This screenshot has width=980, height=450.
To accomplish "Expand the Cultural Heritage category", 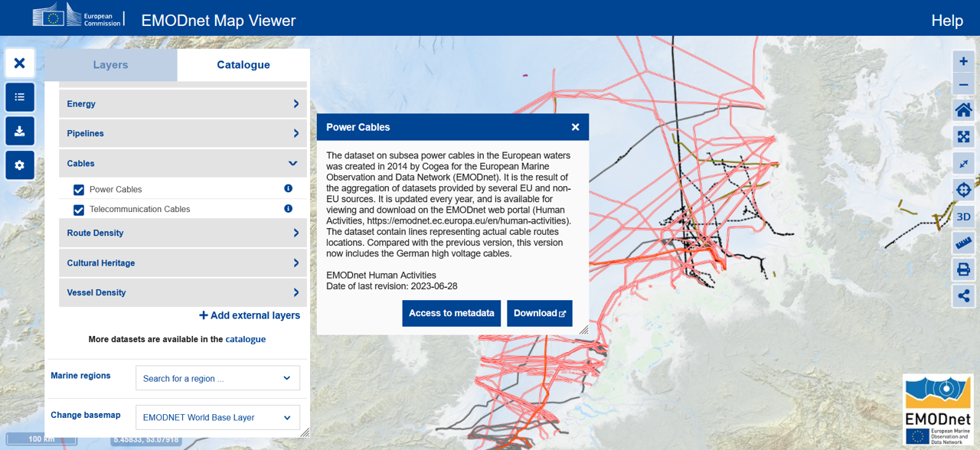I will 183,262.
